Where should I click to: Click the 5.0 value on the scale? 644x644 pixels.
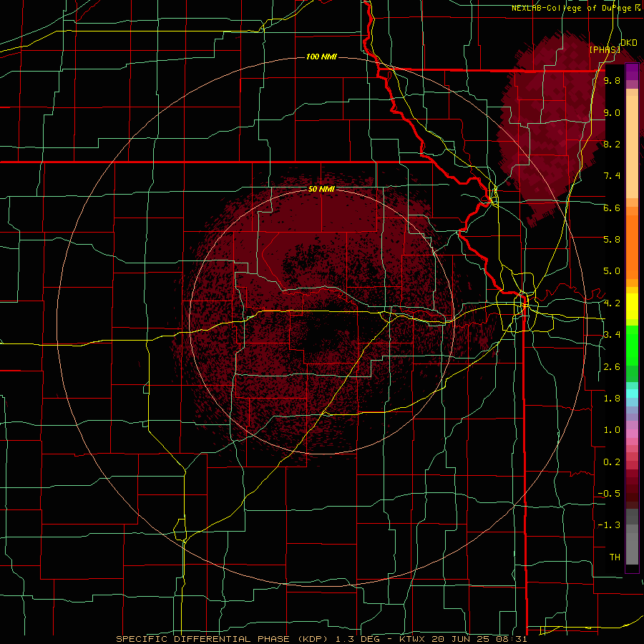tap(612, 271)
